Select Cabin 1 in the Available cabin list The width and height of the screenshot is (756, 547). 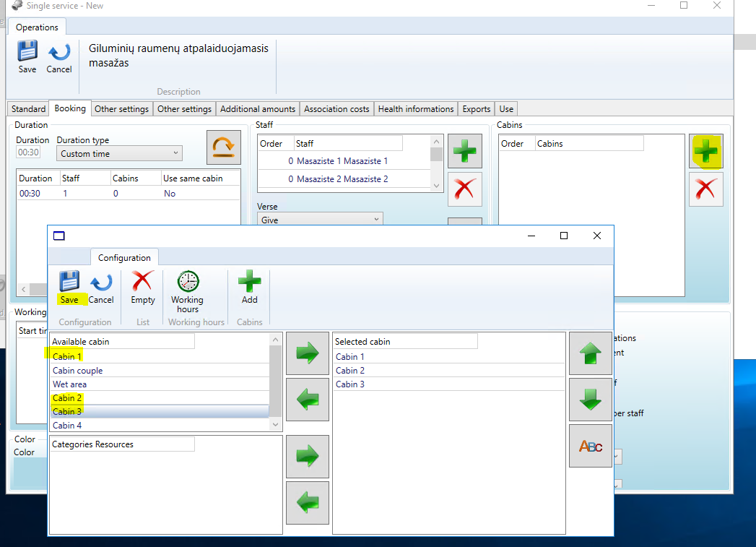coord(160,356)
